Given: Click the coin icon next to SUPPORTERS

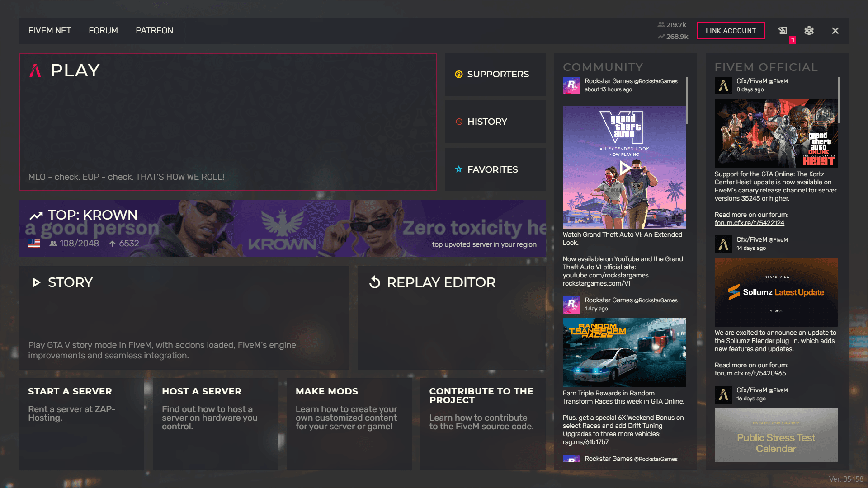Looking at the screenshot, I should click(458, 75).
